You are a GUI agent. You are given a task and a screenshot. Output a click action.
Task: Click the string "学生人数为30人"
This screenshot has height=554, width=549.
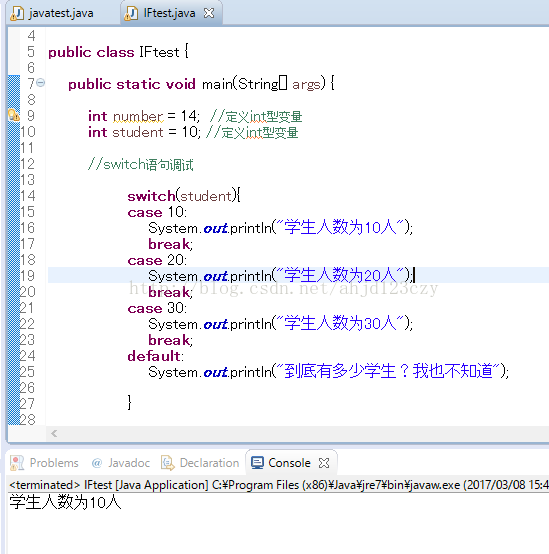tap(340, 323)
